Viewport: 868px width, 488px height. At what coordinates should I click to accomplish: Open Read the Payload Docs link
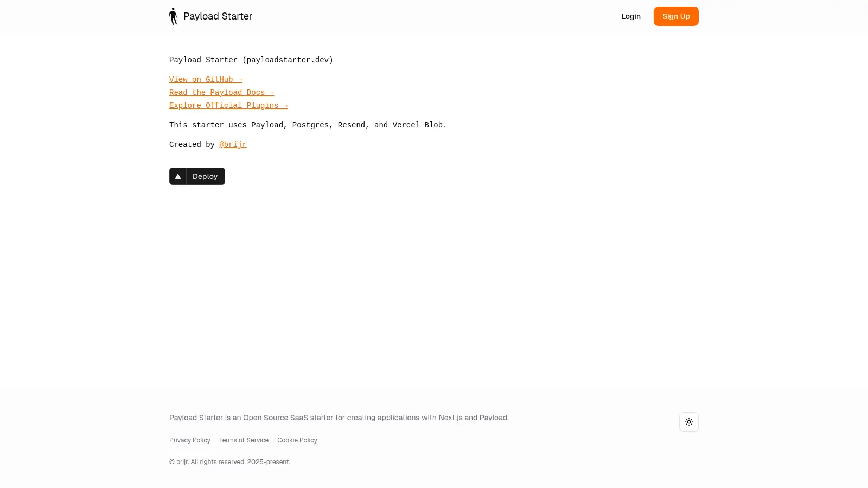[x=222, y=93]
